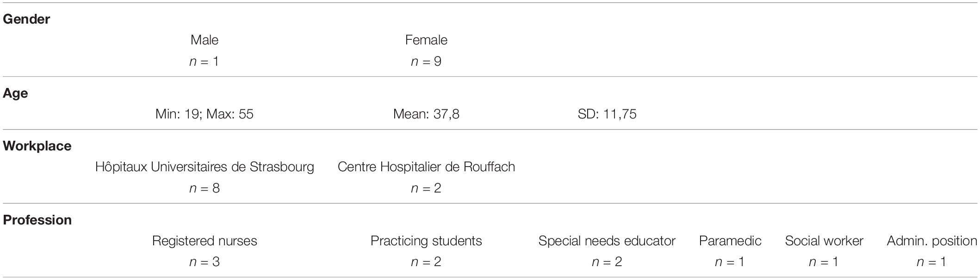Click the Female column label
This screenshot has width=980, height=280.
(426, 40)
